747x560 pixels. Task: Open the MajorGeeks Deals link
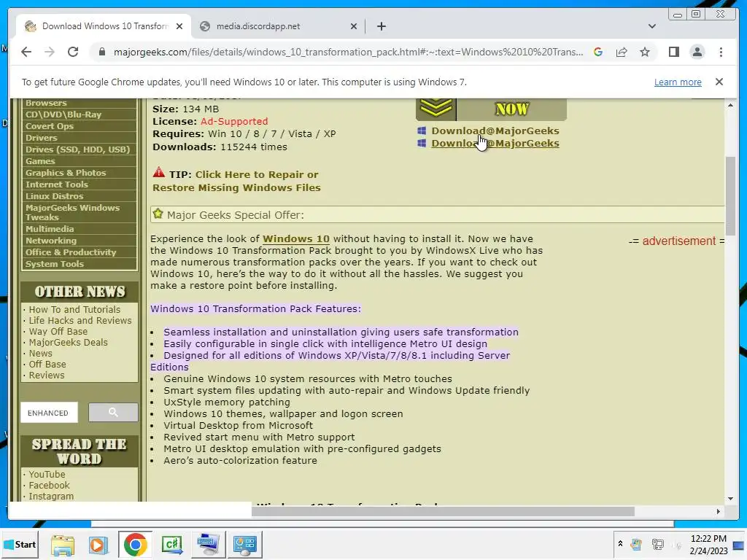[68, 343]
